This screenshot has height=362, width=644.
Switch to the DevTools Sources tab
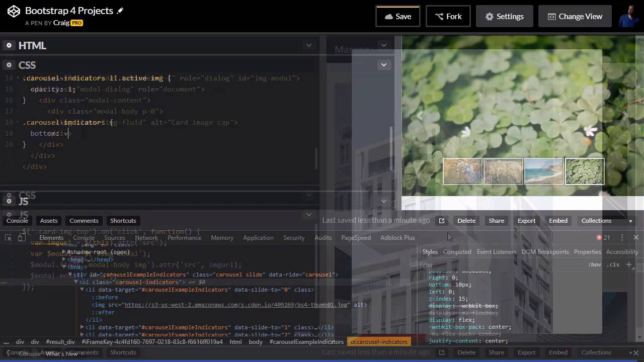tap(115, 238)
